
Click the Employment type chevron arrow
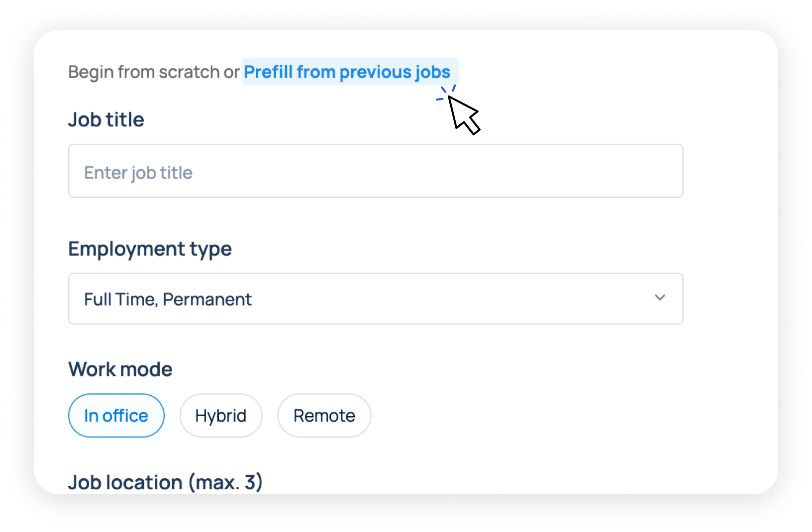tap(660, 298)
